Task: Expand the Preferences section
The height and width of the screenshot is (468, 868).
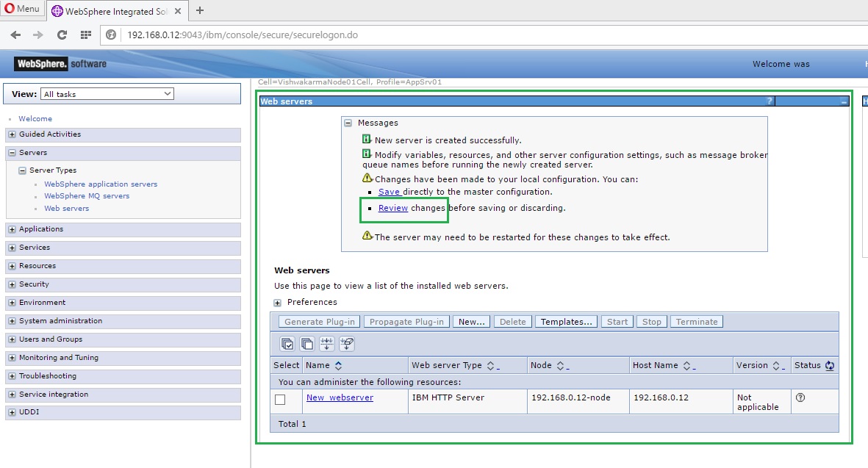Action: pos(276,302)
